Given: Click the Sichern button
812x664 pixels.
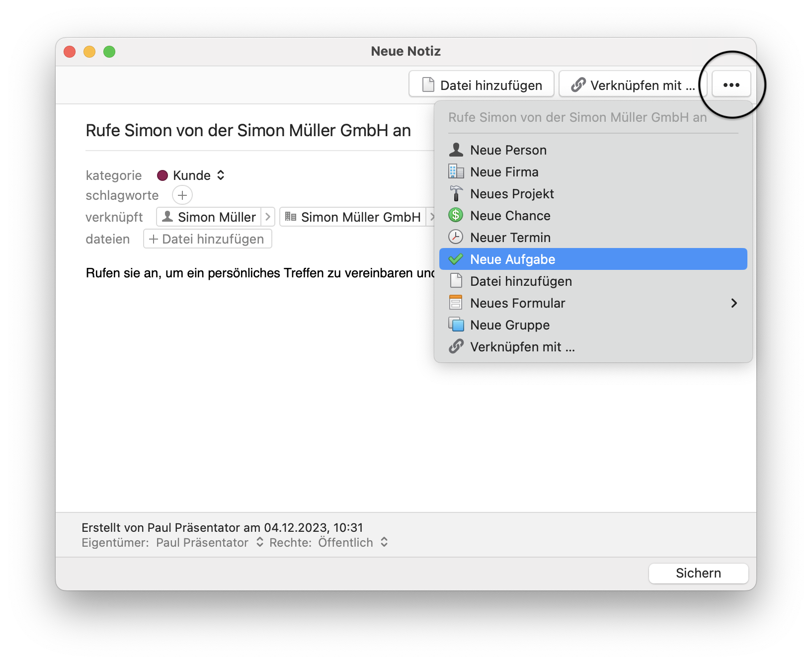Looking at the screenshot, I should (x=698, y=573).
